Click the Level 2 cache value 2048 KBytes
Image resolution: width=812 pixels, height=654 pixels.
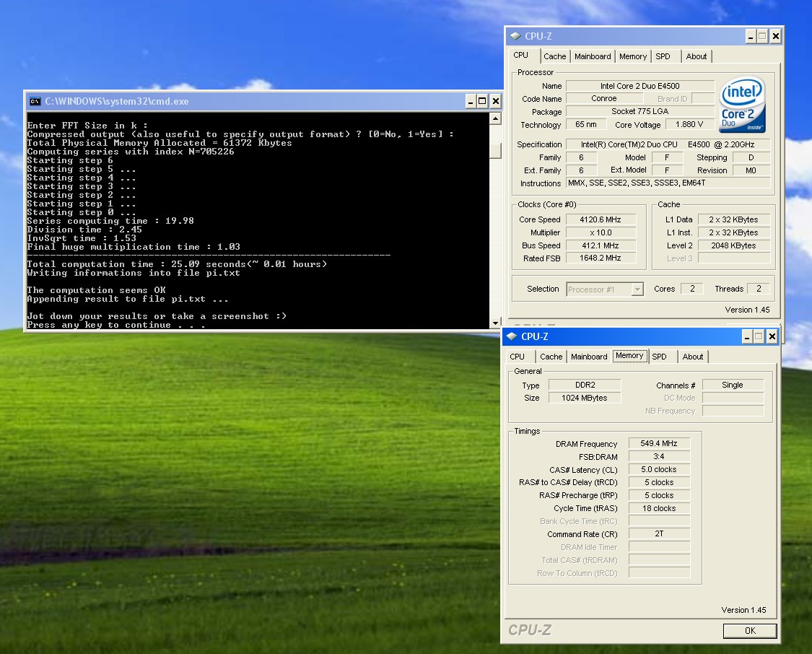(734, 245)
